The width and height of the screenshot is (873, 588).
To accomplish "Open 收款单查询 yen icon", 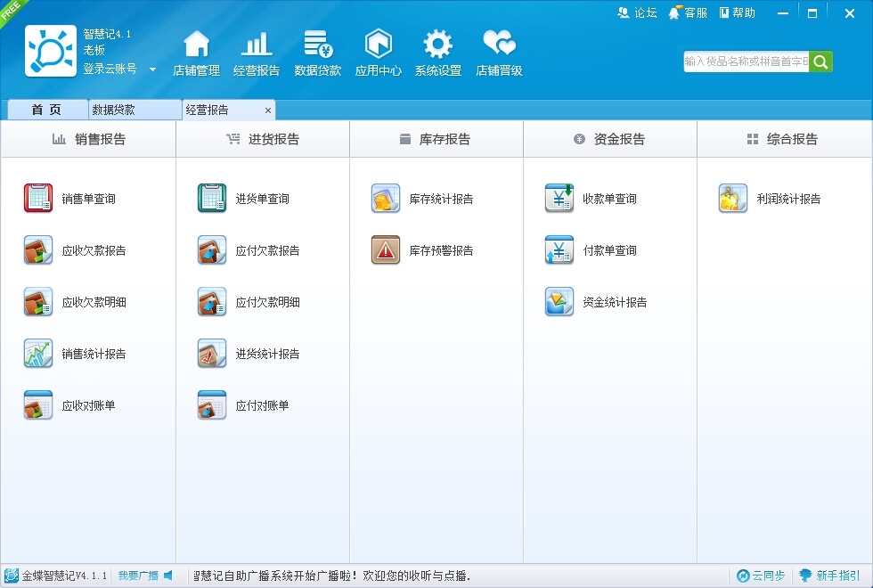I will pyautogui.click(x=559, y=198).
